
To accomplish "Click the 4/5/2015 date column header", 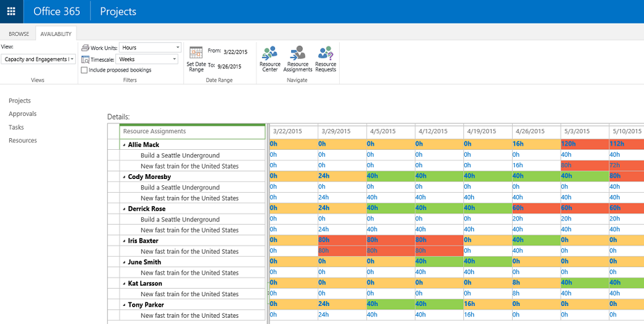I will point(390,132).
